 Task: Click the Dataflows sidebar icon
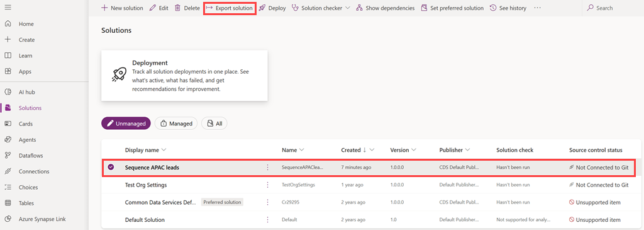click(x=8, y=156)
